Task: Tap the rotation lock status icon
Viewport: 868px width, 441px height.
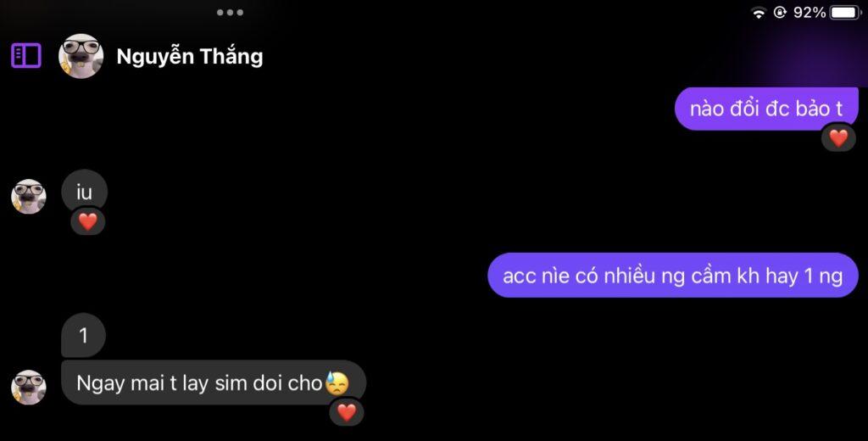Action: point(780,12)
